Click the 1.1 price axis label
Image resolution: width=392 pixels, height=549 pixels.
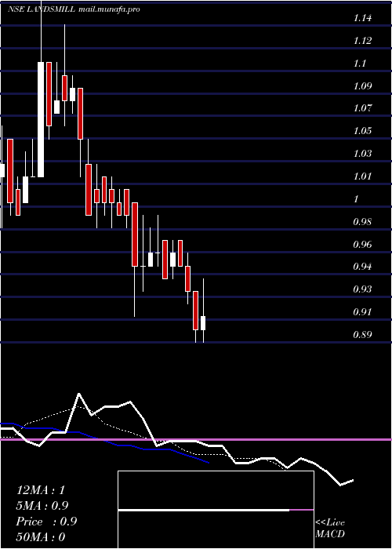pyautogui.click(x=360, y=63)
